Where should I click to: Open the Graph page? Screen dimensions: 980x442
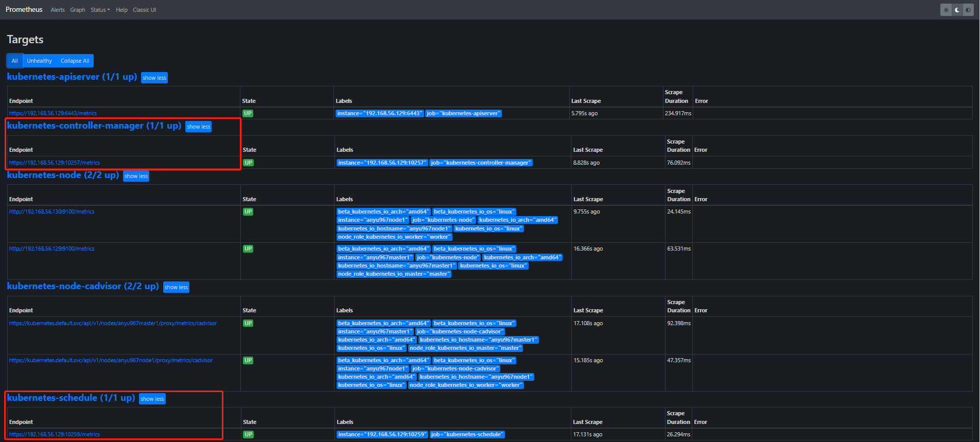tap(78, 10)
